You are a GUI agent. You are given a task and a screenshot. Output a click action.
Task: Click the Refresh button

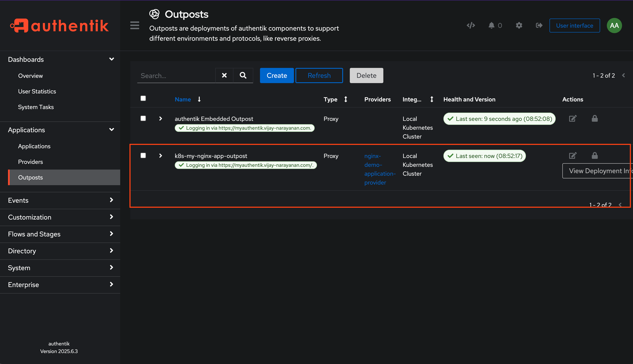tap(319, 75)
